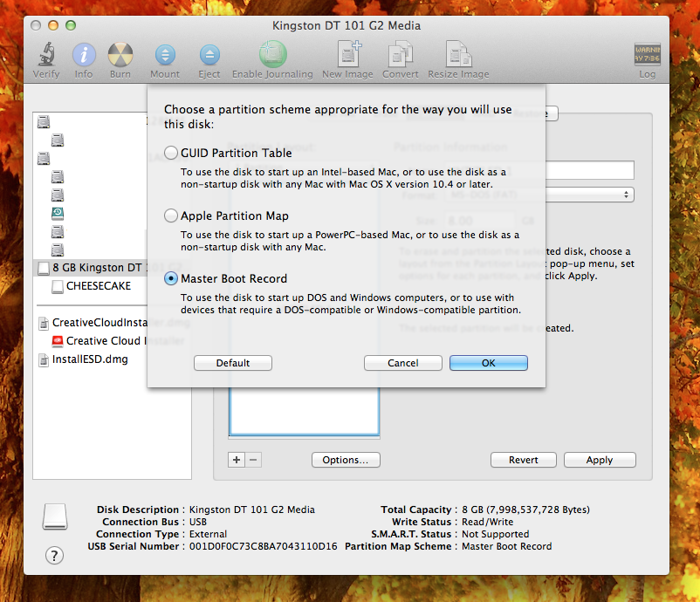
Task: Click the S.M.A.R.T. Status Not Supported value
Action: pos(495,534)
